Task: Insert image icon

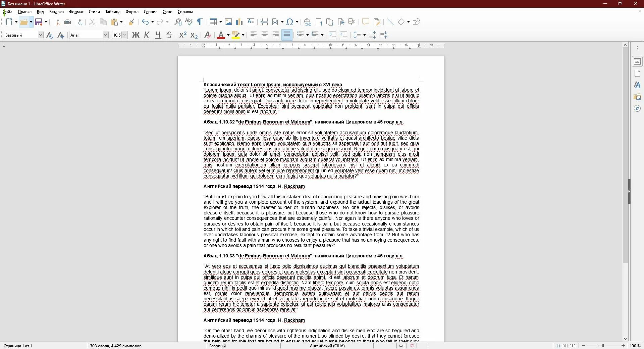Action: pyautogui.click(x=228, y=22)
